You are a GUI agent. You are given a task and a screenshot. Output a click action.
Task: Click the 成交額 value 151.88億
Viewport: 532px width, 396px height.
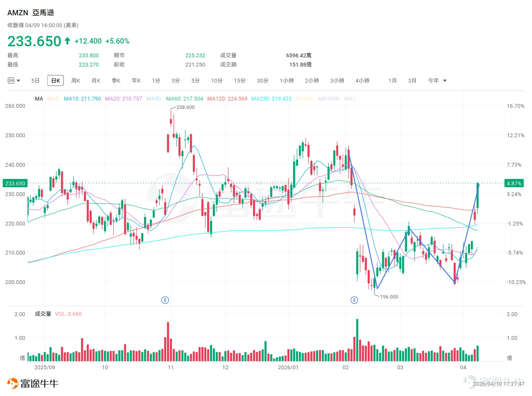coord(300,65)
